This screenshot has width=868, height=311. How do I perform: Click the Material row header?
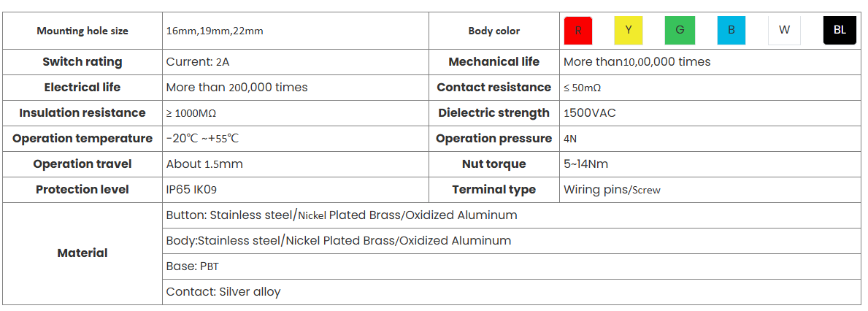click(82, 253)
